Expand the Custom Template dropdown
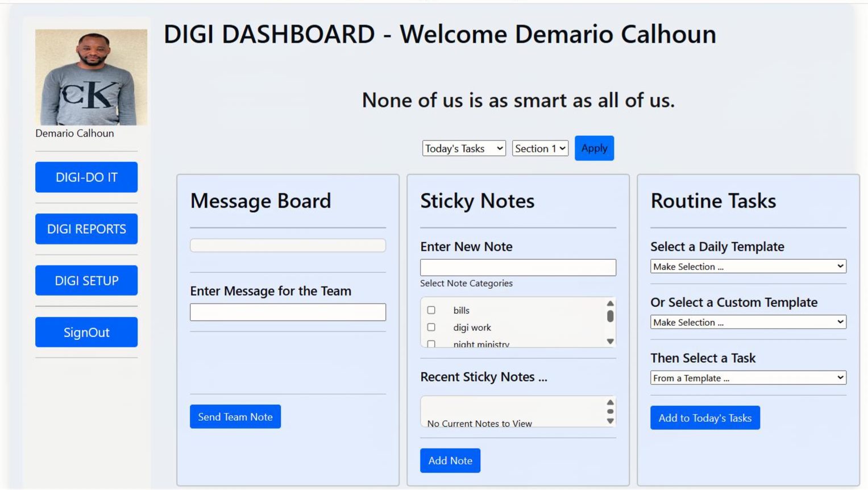868x490 pixels. (x=748, y=322)
